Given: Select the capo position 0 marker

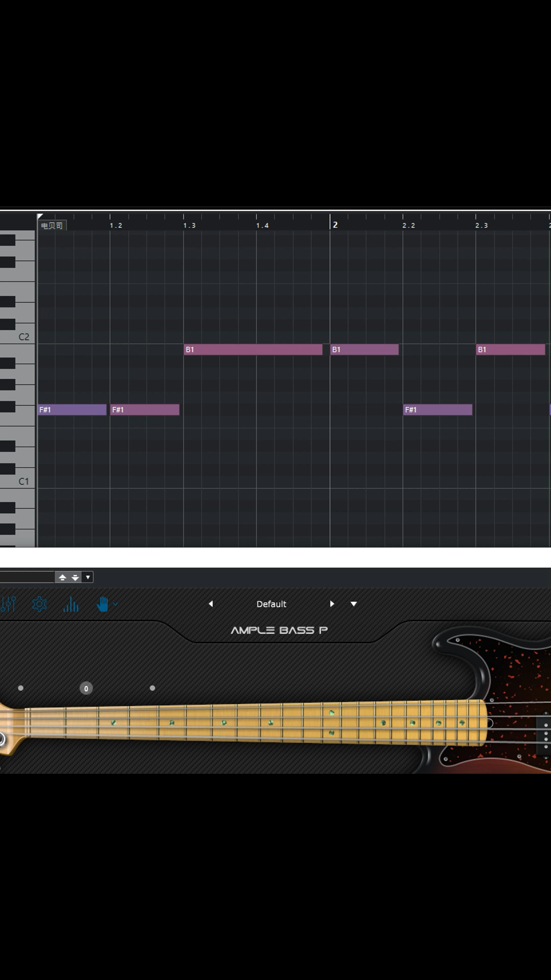Looking at the screenshot, I should tap(86, 688).
